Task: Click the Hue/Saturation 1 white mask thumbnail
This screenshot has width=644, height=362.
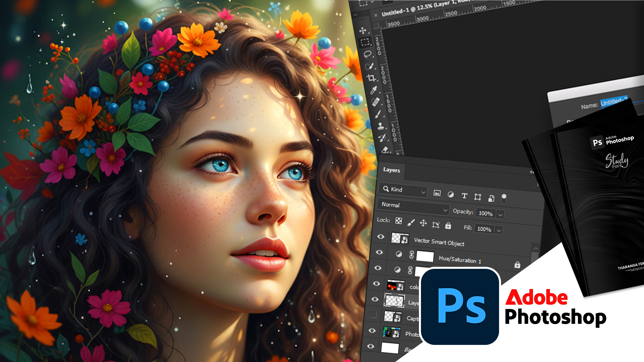Action: (425, 256)
